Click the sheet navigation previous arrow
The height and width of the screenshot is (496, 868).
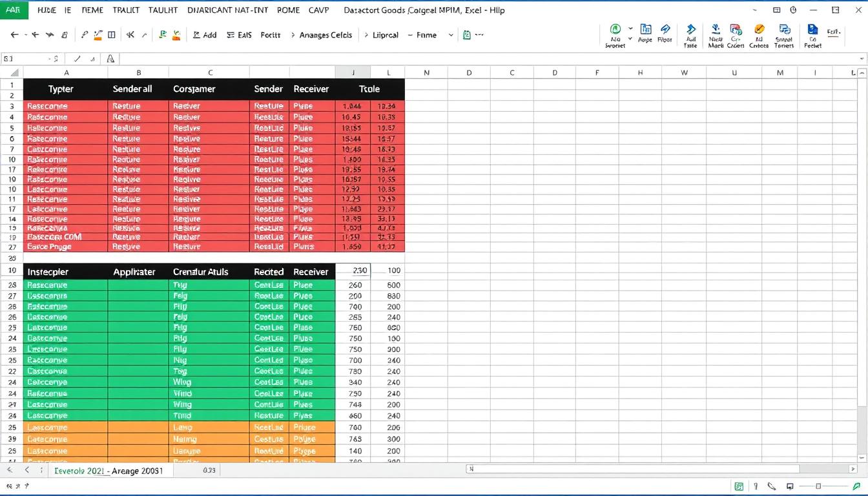coord(27,471)
